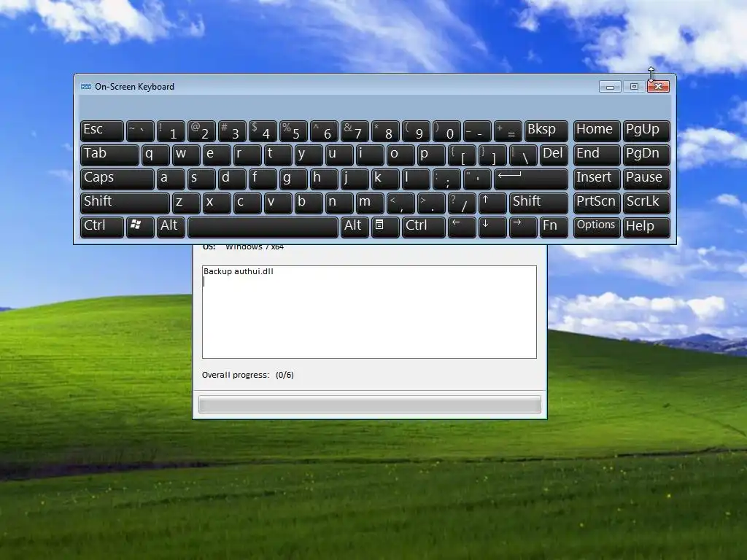The image size is (747, 560).
Task: Tap the m letter key
Action: 370,203
